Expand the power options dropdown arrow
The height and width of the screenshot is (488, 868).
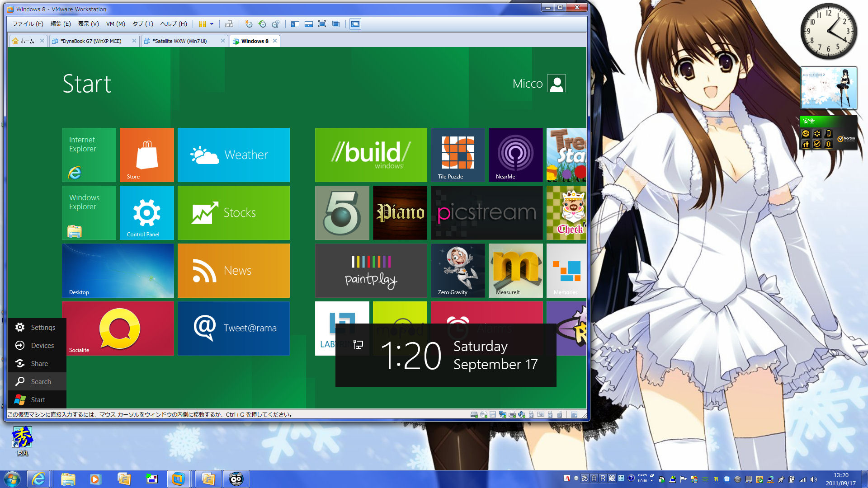pyautogui.click(x=212, y=24)
